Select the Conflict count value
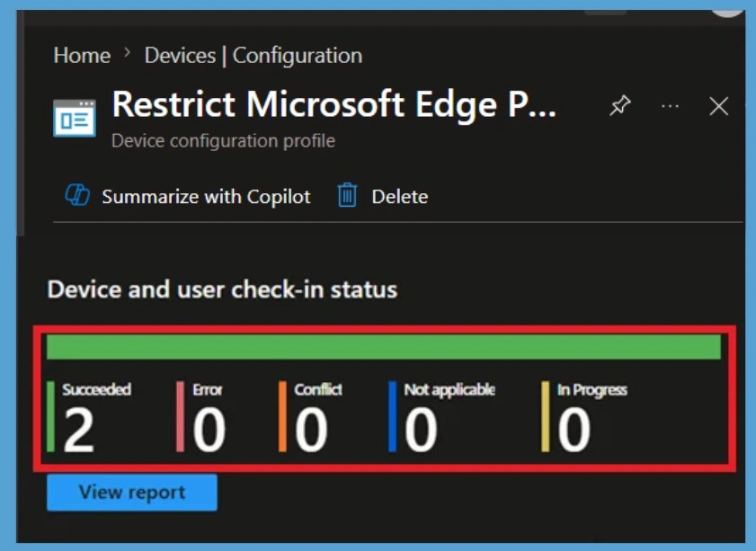This screenshot has width=756, height=551. point(311,430)
